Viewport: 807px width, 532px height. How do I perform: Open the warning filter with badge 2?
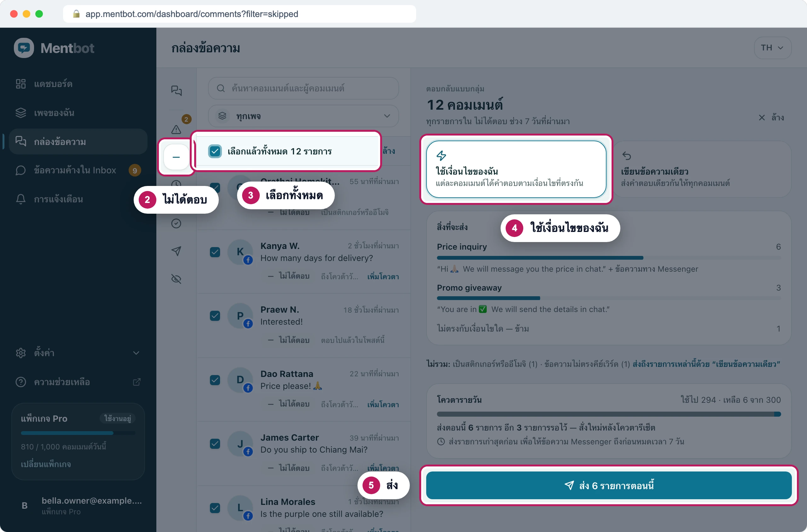(x=176, y=129)
